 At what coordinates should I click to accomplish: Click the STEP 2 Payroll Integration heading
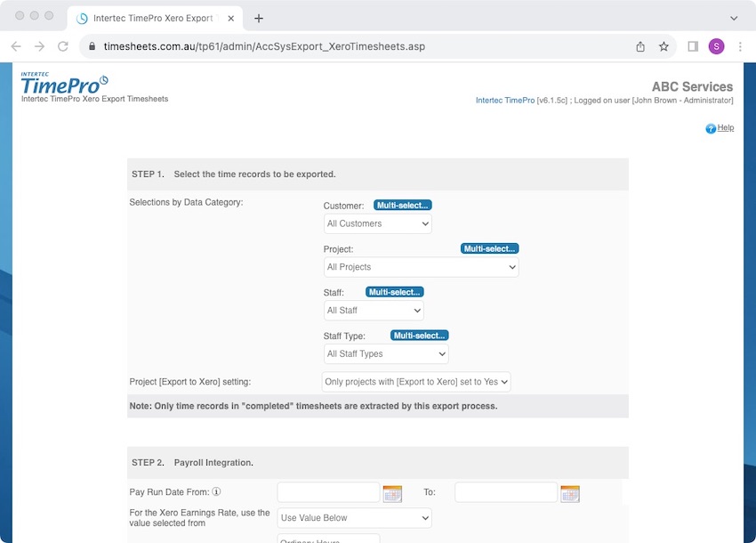click(192, 462)
